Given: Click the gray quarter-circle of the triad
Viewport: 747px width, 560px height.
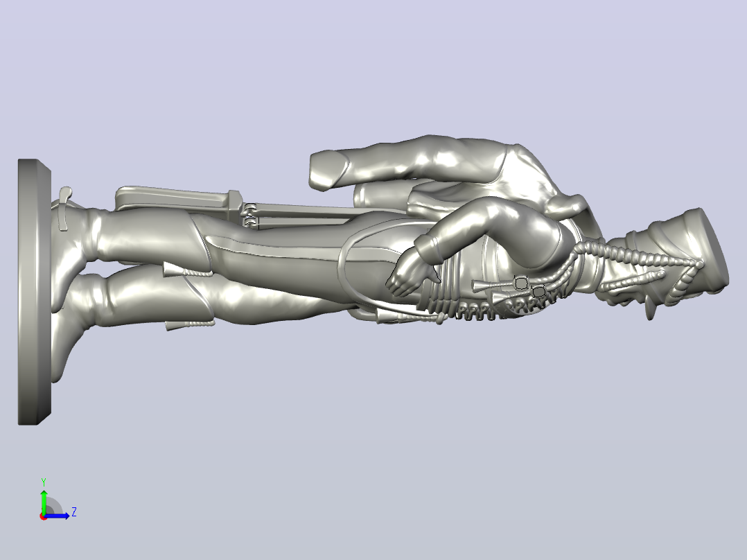Looking at the screenshot, I should (53, 506).
